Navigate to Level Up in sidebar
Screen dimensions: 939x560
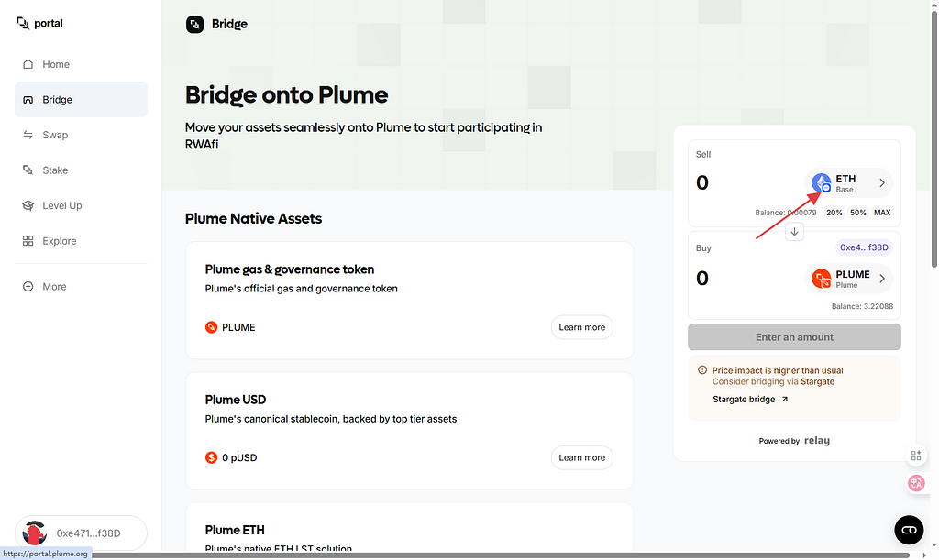coord(61,205)
